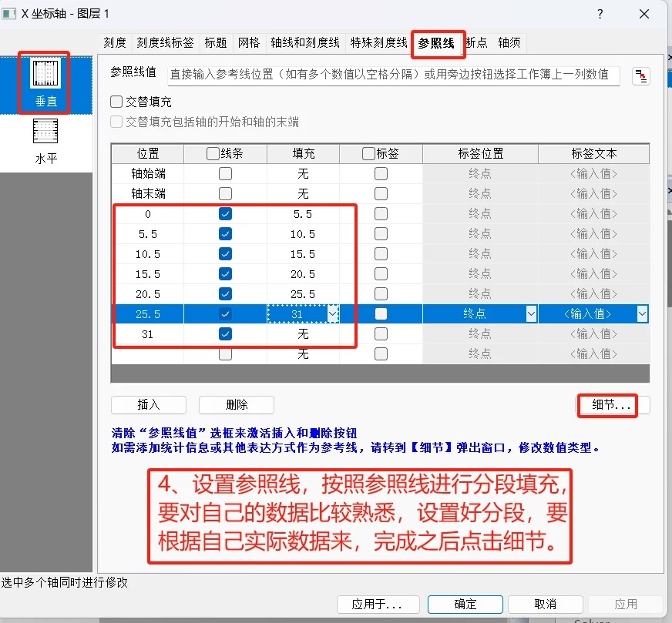The height and width of the screenshot is (623, 672).
Task: Click the 参照线值 input field
Action: click(393, 75)
